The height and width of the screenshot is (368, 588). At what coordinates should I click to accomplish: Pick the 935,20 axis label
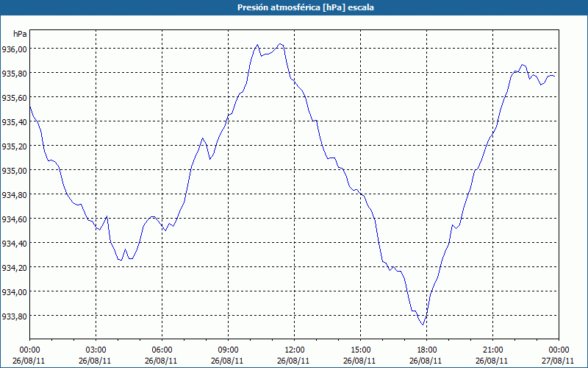[x=14, y=146]
